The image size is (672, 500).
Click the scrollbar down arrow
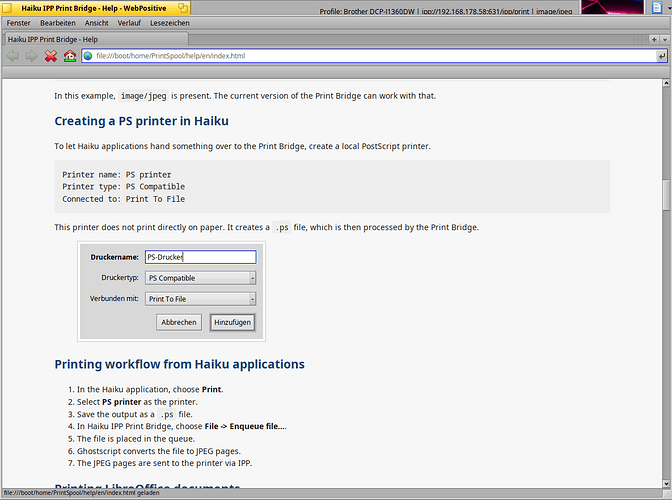[x=666, y=484]
